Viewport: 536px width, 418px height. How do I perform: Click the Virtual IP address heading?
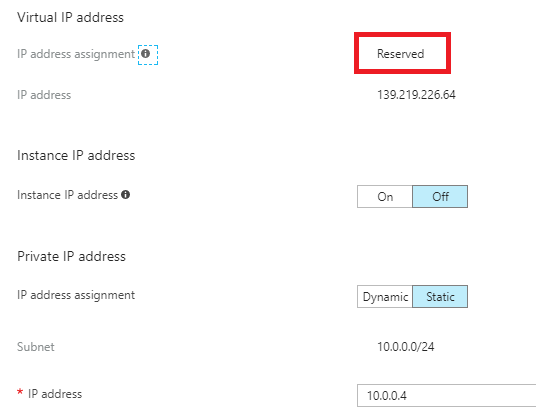pos(70,17)
